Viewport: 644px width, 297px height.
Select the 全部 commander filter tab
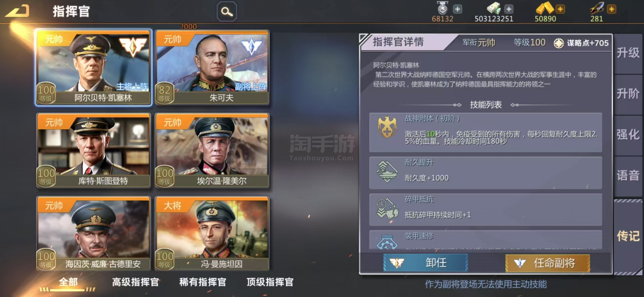(68, 282)
